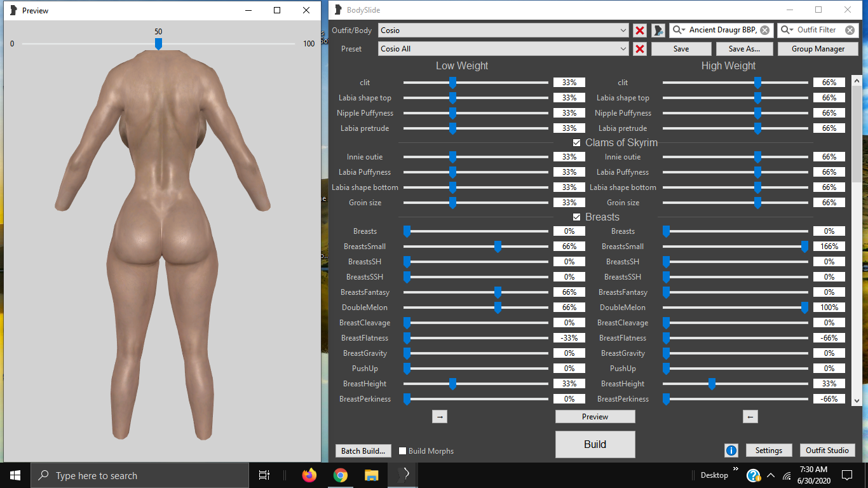This screenshot has height=488, width=868.
Task: Open the help question mark tray icon
Action: click(x=753, y=475)
